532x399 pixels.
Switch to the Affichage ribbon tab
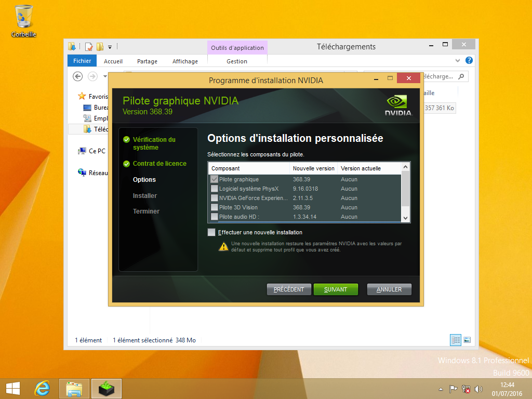[x=185, y=61]
